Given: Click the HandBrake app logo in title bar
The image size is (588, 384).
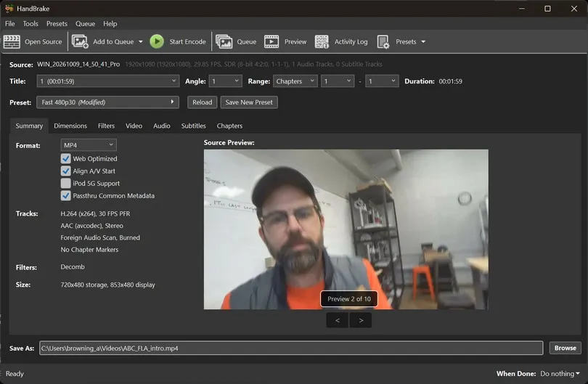Looking at the screenshot, I should click(x=9, y=8).
